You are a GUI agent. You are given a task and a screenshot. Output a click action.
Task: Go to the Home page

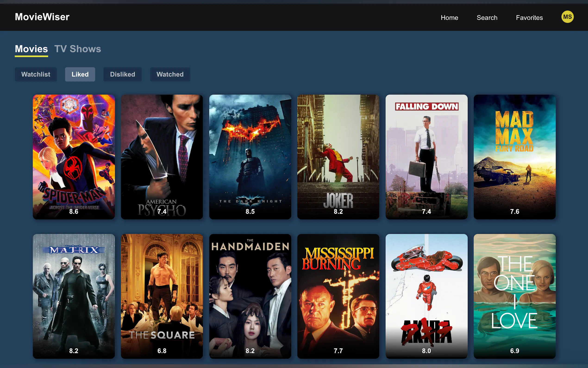[x=449, y=18]
